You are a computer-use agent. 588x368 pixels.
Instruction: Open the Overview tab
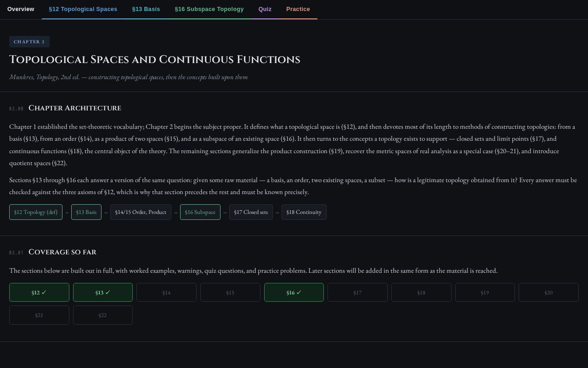click(21, 9)
